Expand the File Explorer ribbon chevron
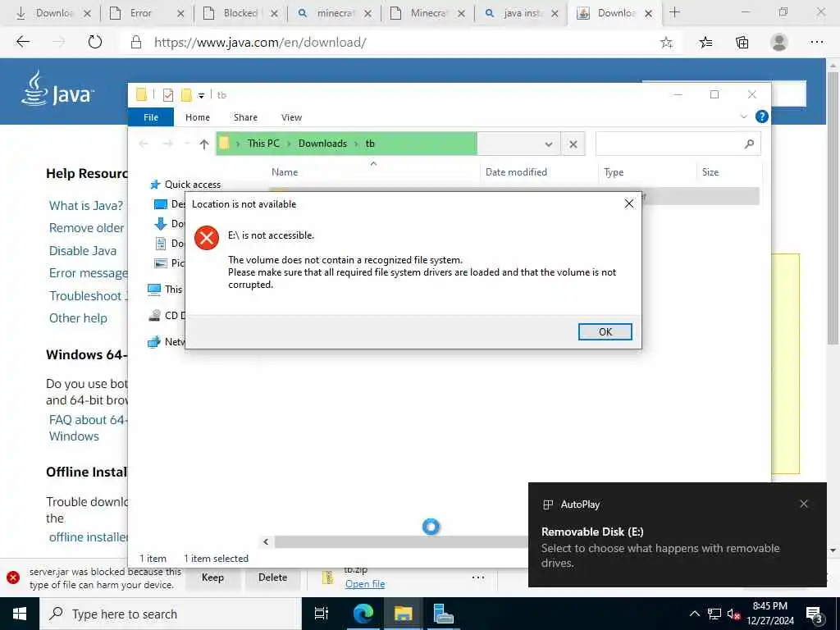The height and width of the screenshot is (630, 840). pos(743,116)
